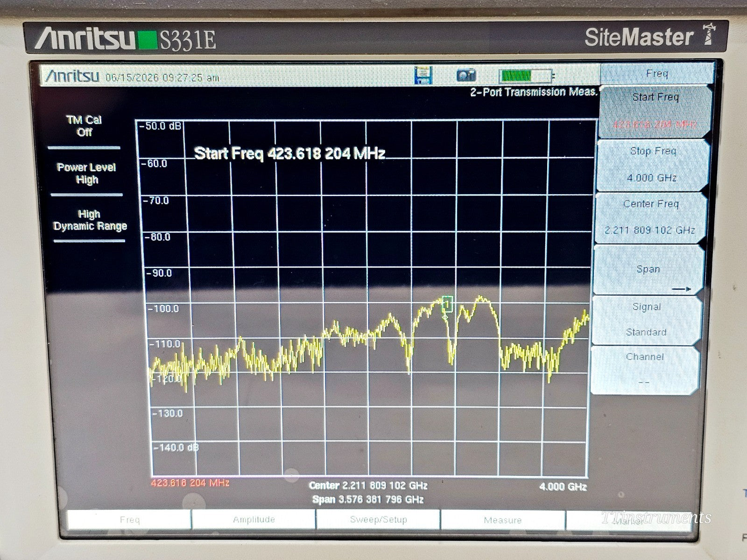Open the Freq main menu tab
This screenshot has height=560, width=747.
click(x=129, y=519)
